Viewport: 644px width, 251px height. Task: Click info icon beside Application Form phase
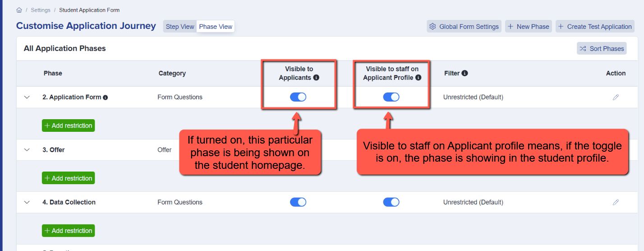pos(106,97)
